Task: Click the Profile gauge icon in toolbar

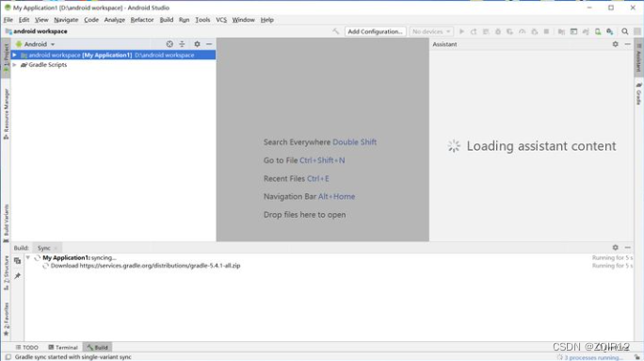Action: pyautogui.click(x=522, y=32)
